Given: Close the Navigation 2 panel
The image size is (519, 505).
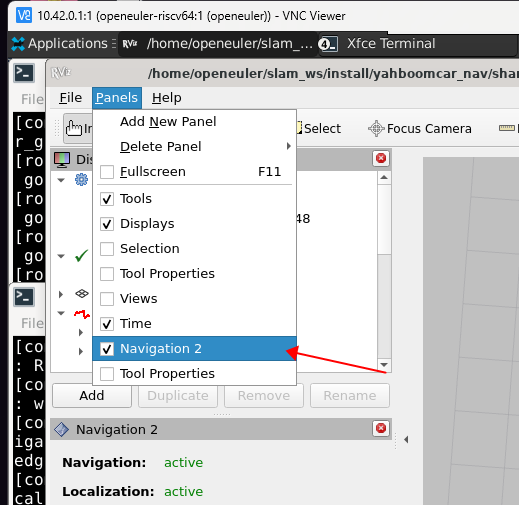Looking at the screenshot, I should (381, 428).
